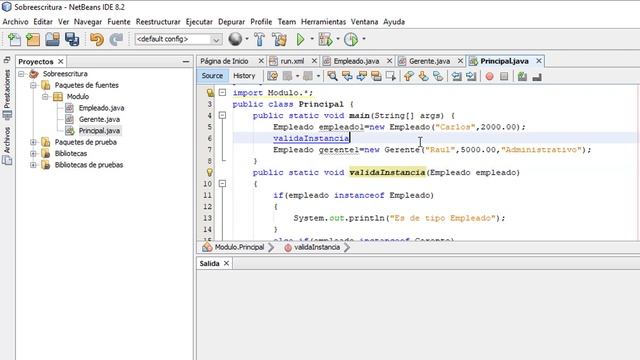Switch to the run.xml editor tab
The height and width of the screenshot is (360, 640).
pyautogui.click(x=292, y=61)
